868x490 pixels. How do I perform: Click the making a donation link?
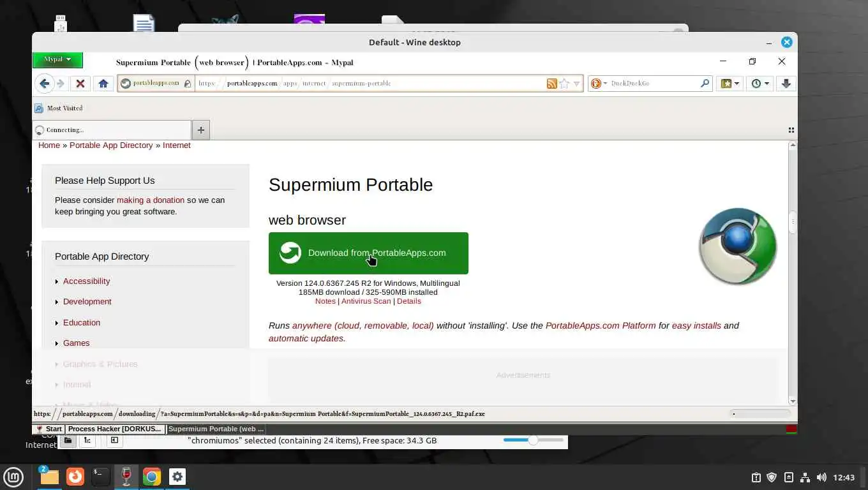coord(151,200)
